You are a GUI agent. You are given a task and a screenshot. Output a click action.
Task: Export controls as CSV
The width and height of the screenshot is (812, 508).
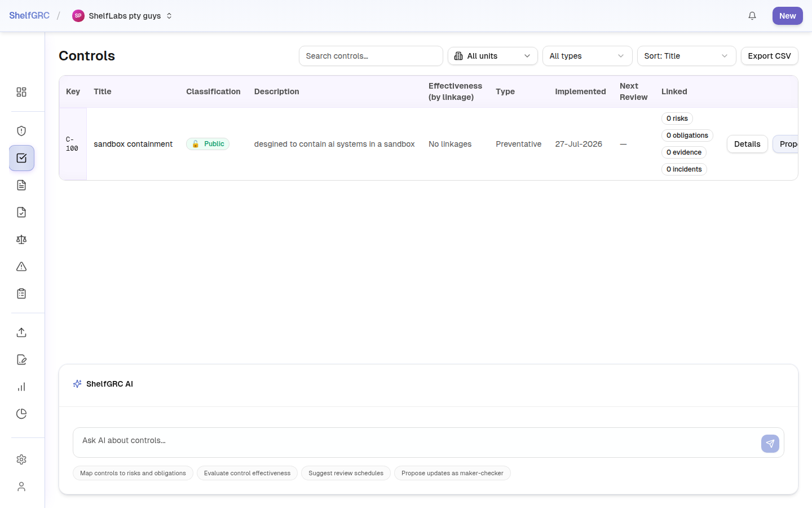[770, 56]
